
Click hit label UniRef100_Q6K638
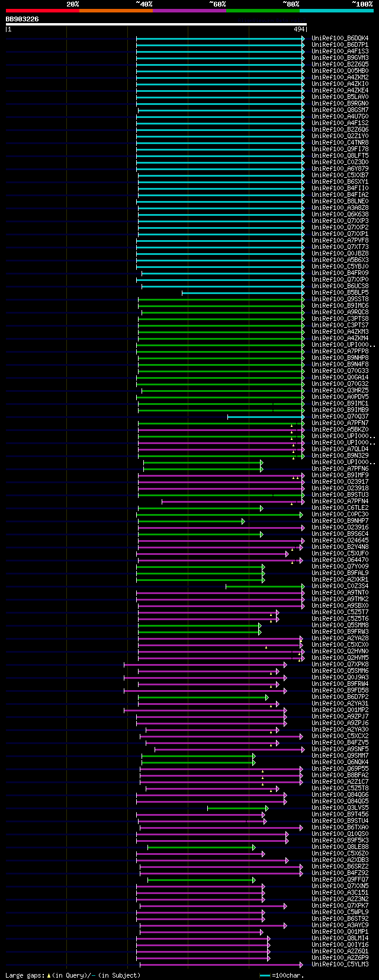[340, 214]
